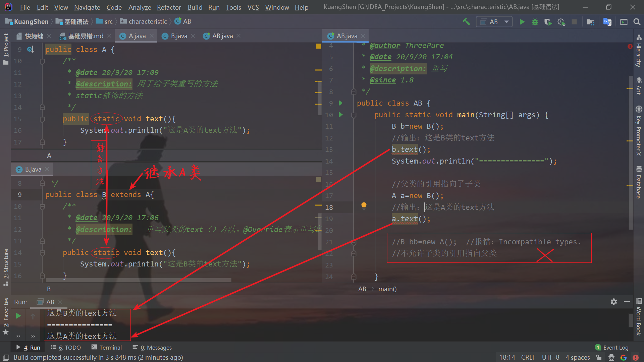644x362 pixels.
Task: Click the Profiler run icon
Action: point(561,22)
